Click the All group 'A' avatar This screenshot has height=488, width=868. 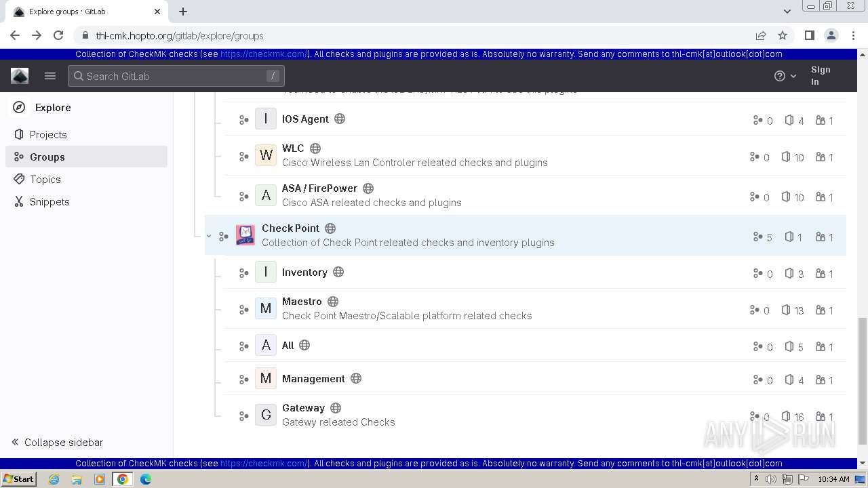(266, 345)
